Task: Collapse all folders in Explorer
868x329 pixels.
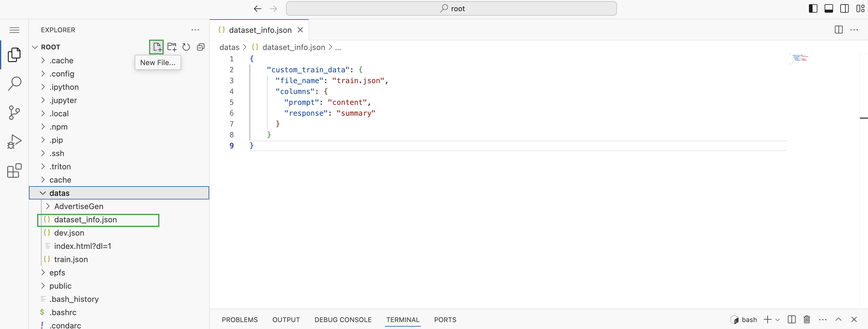Action: 201,47
